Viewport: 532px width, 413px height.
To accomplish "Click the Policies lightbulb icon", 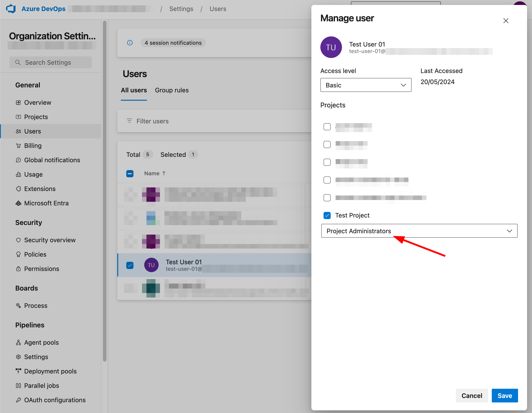I will [x=18, y=254].
